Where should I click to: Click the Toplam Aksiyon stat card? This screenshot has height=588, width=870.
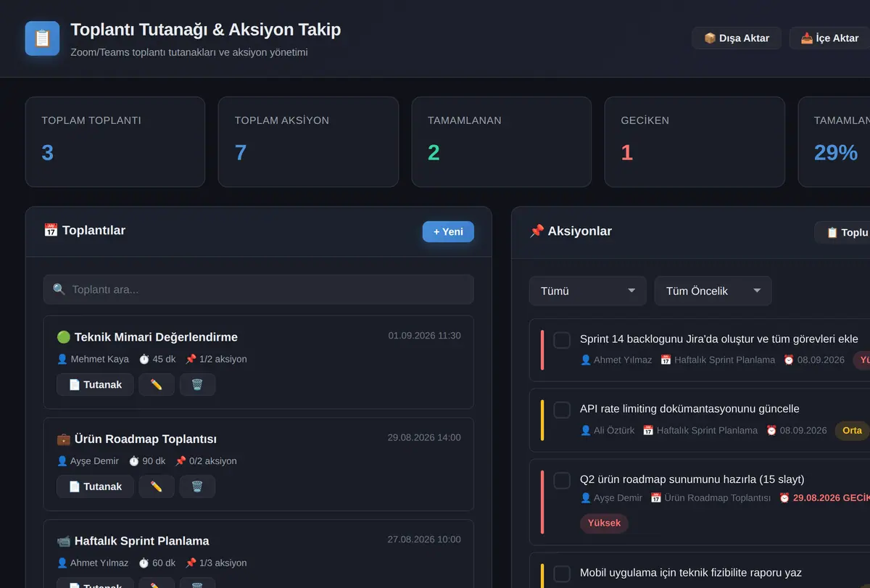308,142
